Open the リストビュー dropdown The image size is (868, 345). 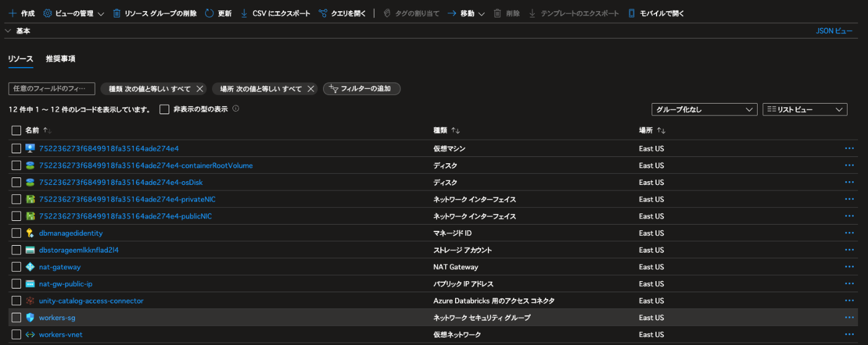click(x=805, y=109)
